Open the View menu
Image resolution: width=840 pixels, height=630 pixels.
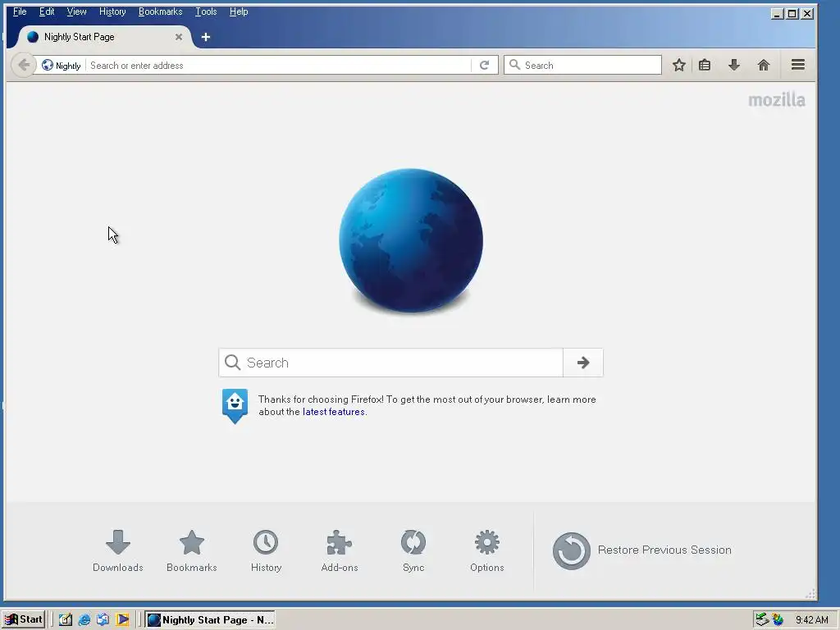click(x=76, y=11)
